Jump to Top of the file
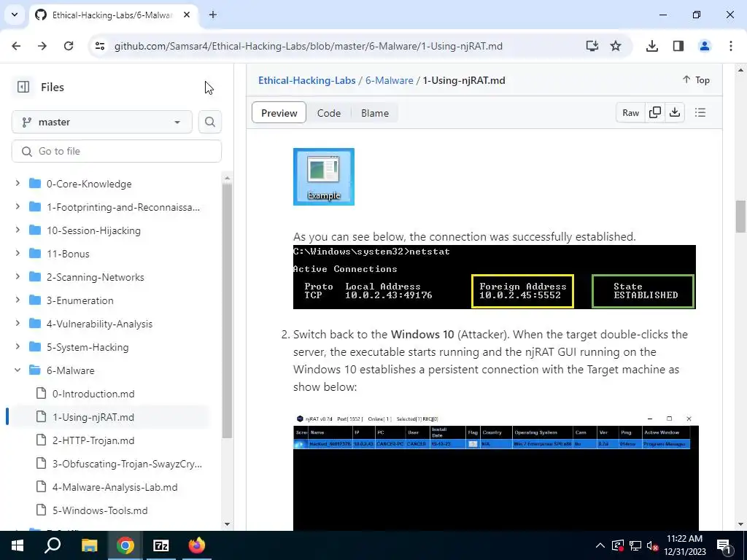The height and width of the screenshot is (560, 747). (x=696, y=80)
